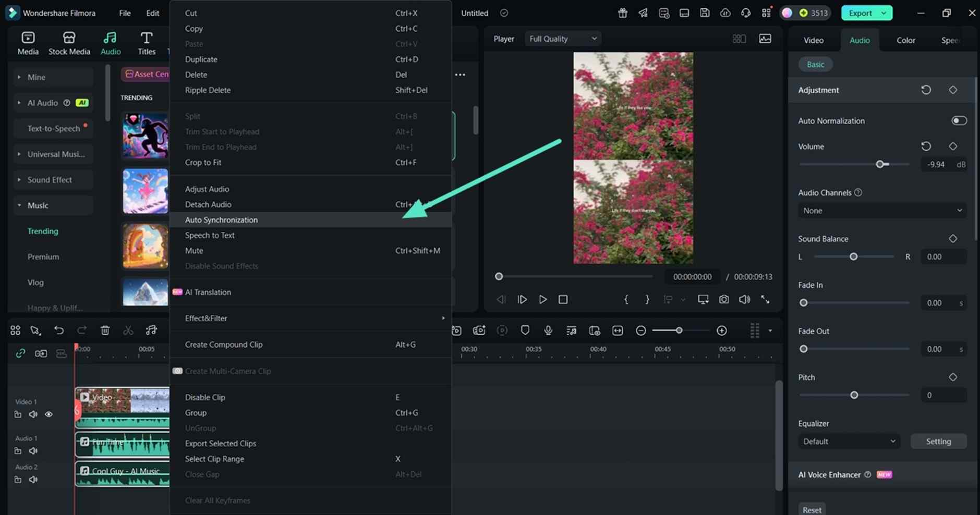This screenshot has width=980, height=515.
Task: Click the undo arrow in timeline toolbar
Action: point(59,330)
